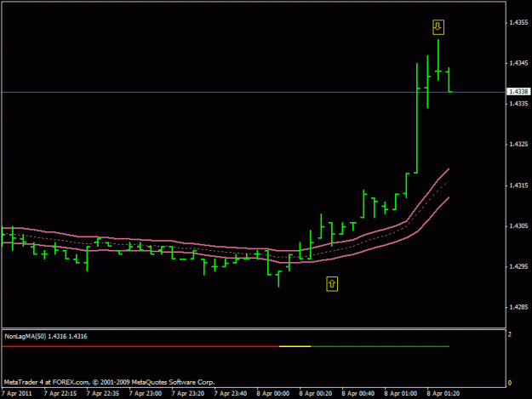Click the 7 Apr 23:40 time label
The image size is (532, 399).
[x=231, y=394]
